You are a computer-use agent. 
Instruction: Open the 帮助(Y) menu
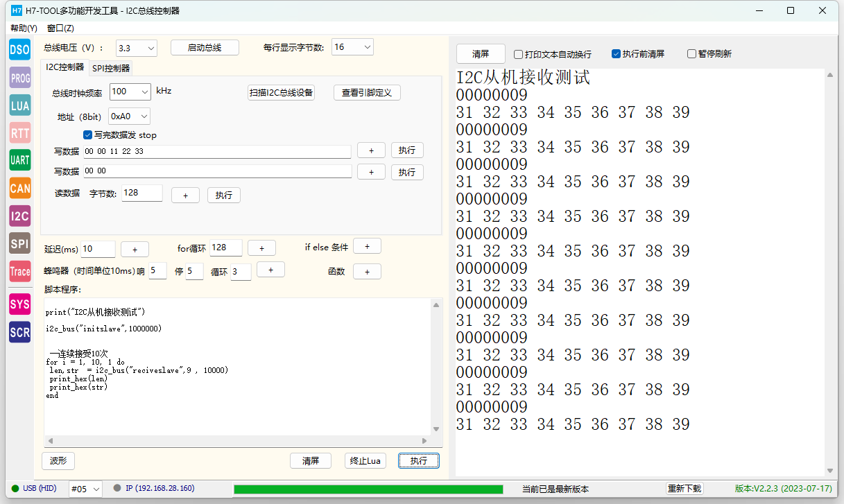24,28
